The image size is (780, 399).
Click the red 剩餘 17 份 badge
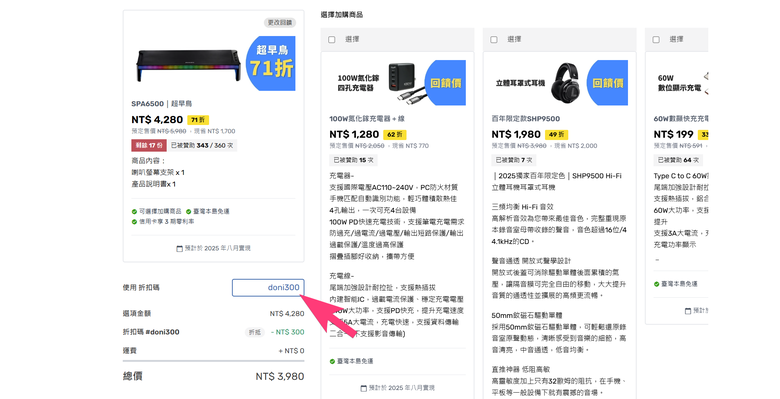coord(149,145)
